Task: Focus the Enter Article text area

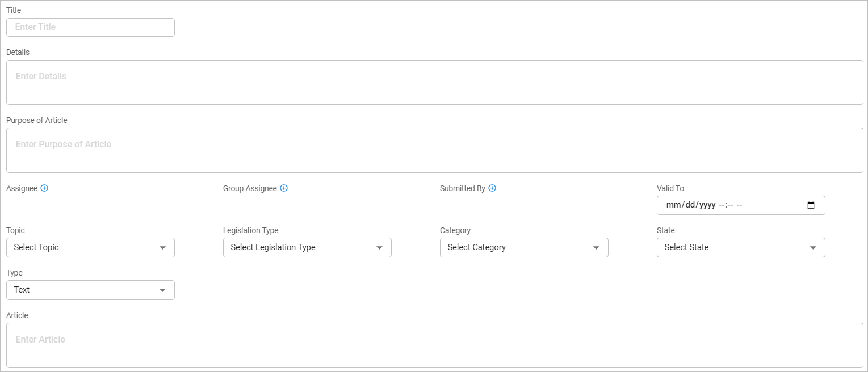Action: [x=434, y=345]
